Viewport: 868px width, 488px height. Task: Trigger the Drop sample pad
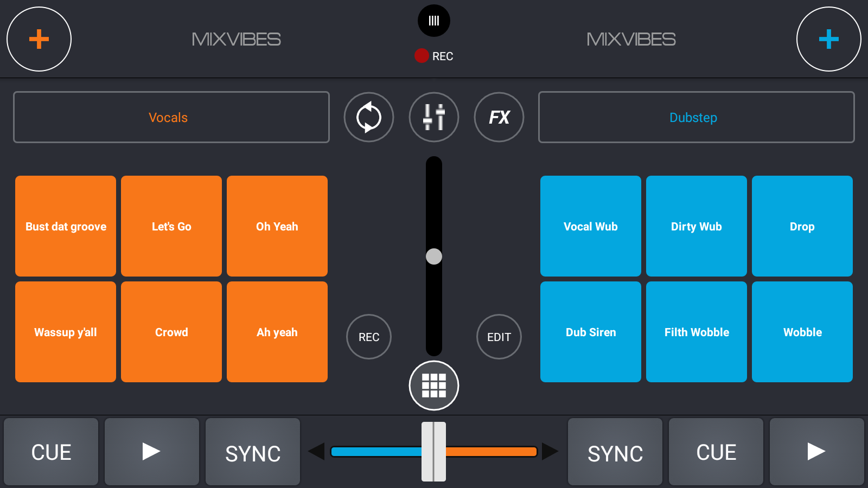click(x=802, y=226)
